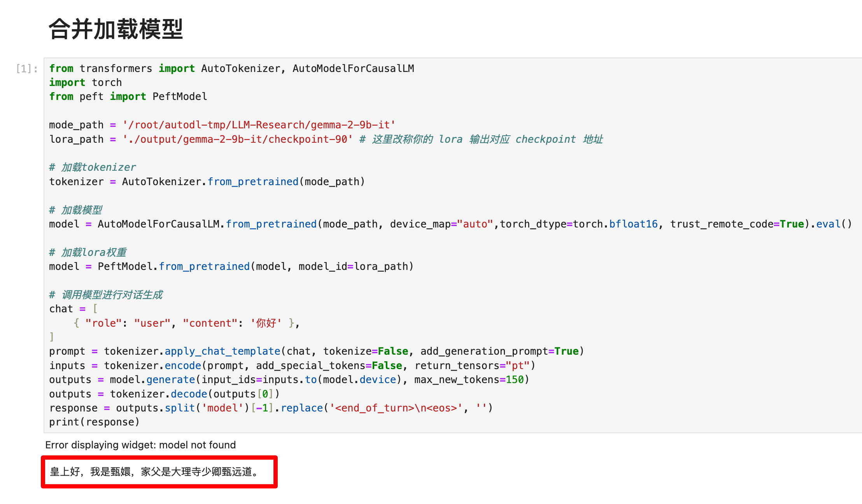Click apply_chat_template method call
This screenshot has height=504, width=862.
(222, 351)
